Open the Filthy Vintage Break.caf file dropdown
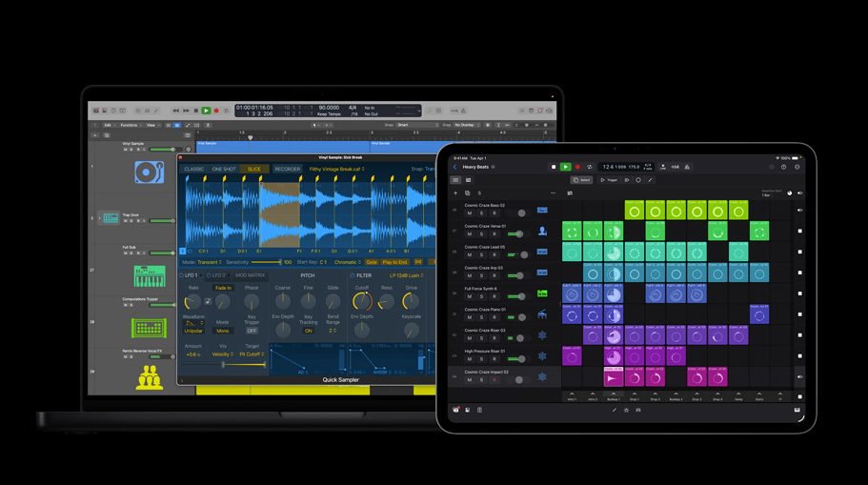 click(336, 169)
